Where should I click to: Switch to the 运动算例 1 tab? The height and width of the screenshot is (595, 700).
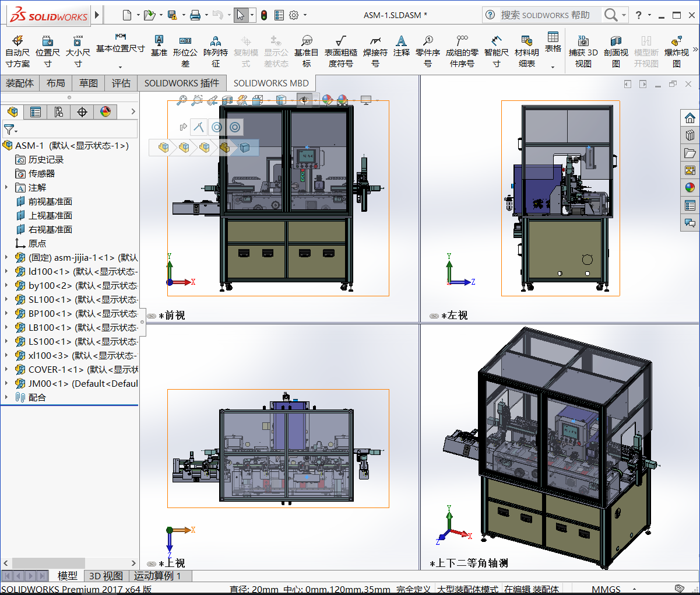(157, 576)
